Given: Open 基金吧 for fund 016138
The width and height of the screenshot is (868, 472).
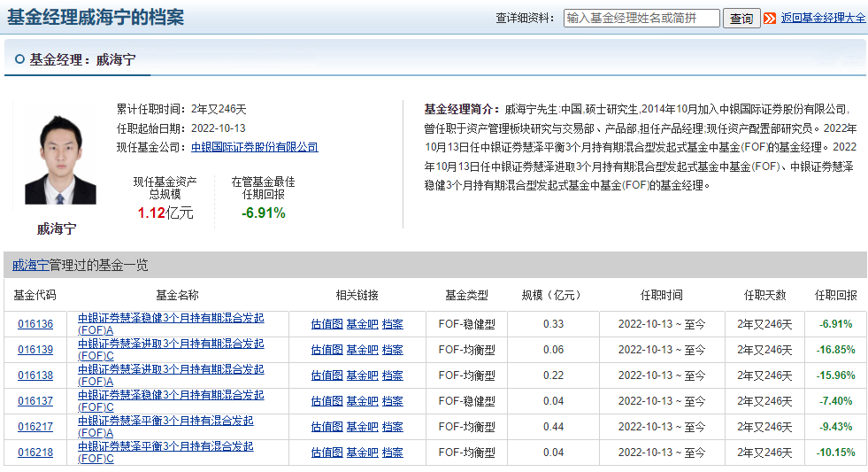Looking at the screenshot, I should pos(362,375).
